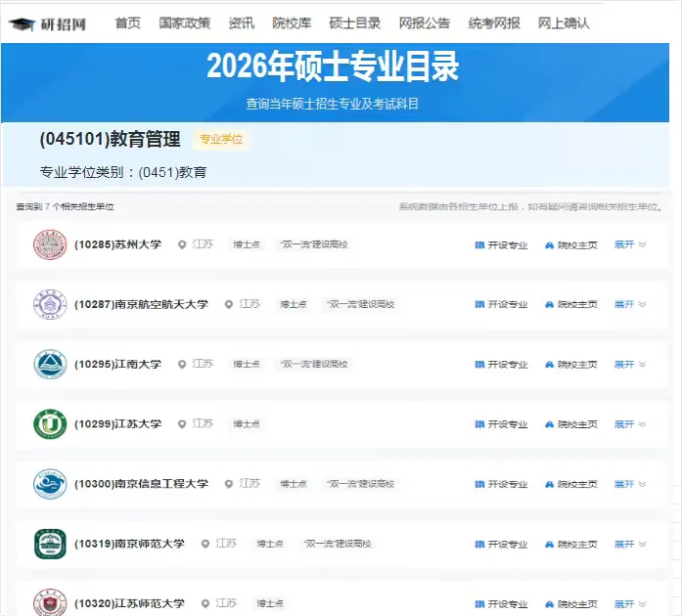Click the 苏州大学 school emblem
The image size is (682, 616).
click(x=50, y=244)
